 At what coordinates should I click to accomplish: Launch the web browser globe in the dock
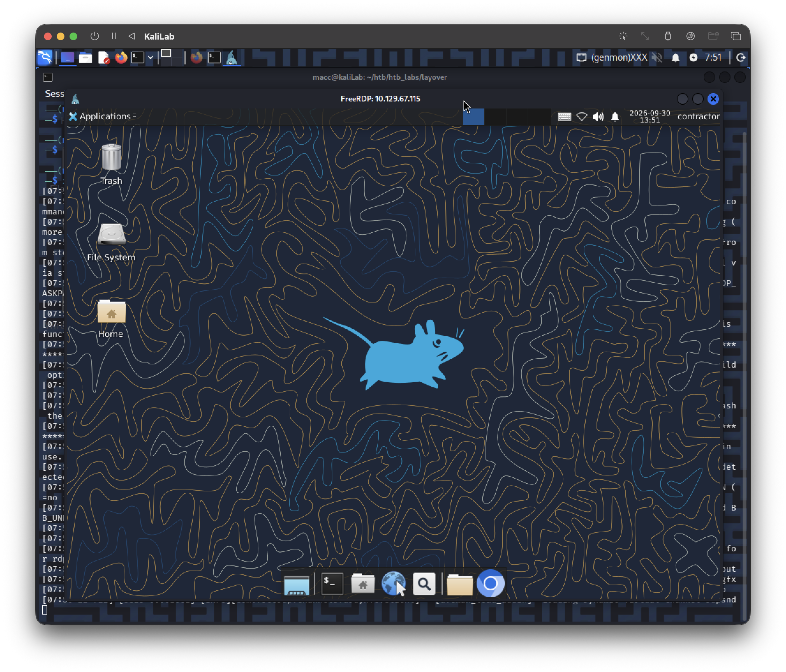(x=393, y=583)
